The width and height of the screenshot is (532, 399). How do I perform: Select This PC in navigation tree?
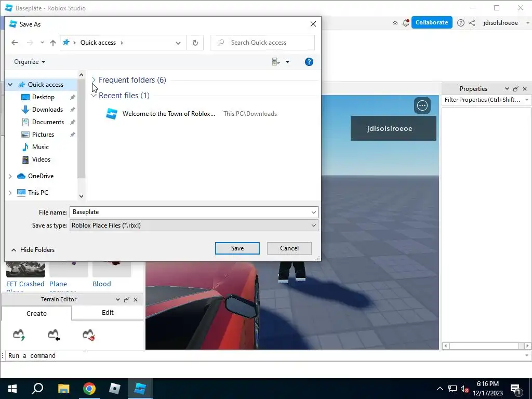tap(38, 192)
